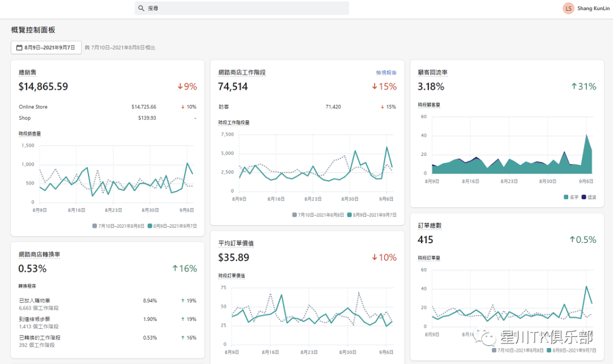Click the Shop row label
613x364 pixels.
point(24,118)
